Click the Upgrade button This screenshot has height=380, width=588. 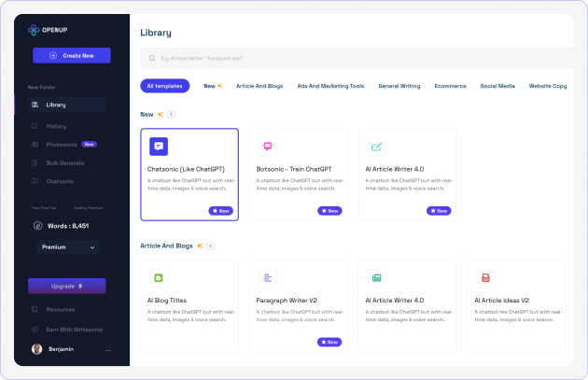pos(66,286)
